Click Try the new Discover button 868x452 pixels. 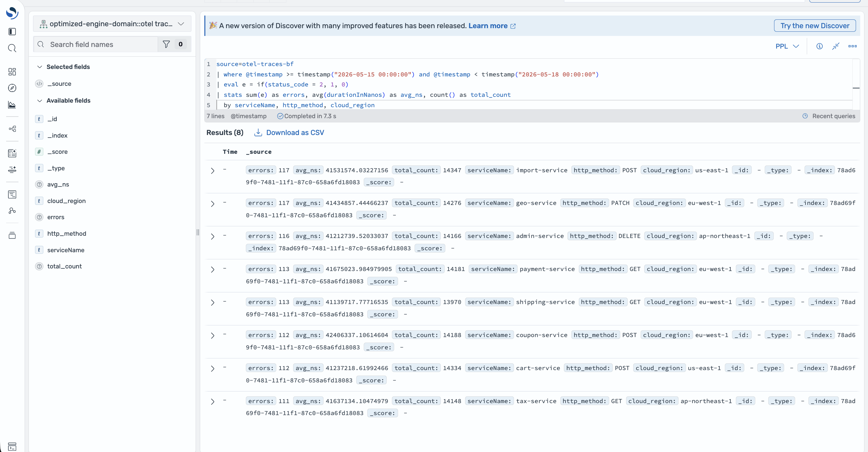pyautogui.click(x=815, y=26)
